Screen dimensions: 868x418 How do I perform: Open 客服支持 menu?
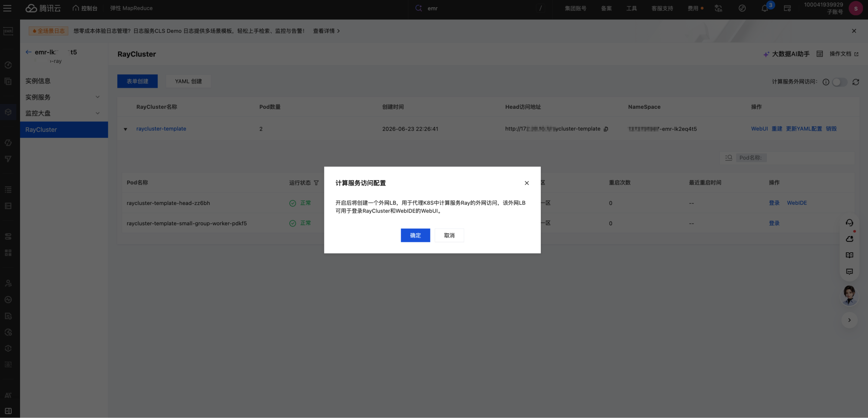tap(662, 8)
